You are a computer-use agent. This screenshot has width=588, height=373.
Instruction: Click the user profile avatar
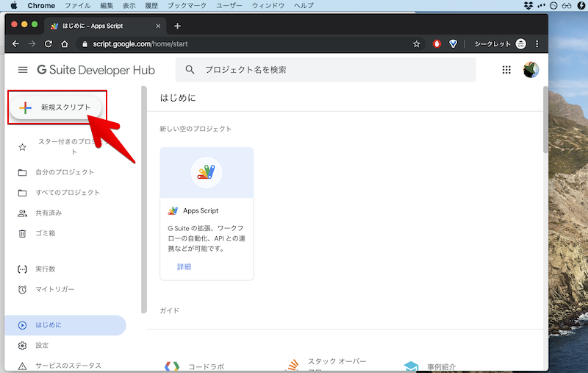point(531,70)
